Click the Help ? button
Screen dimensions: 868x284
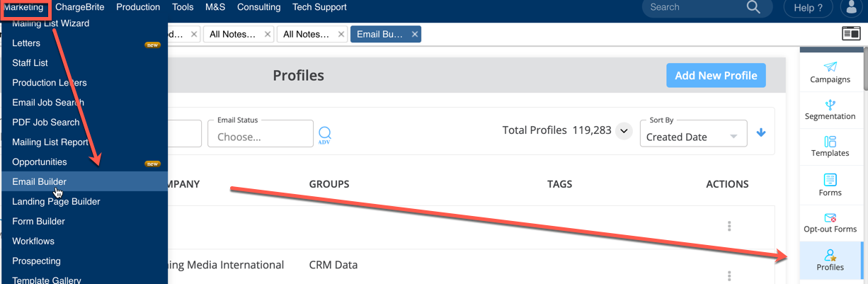coord(809,8)
